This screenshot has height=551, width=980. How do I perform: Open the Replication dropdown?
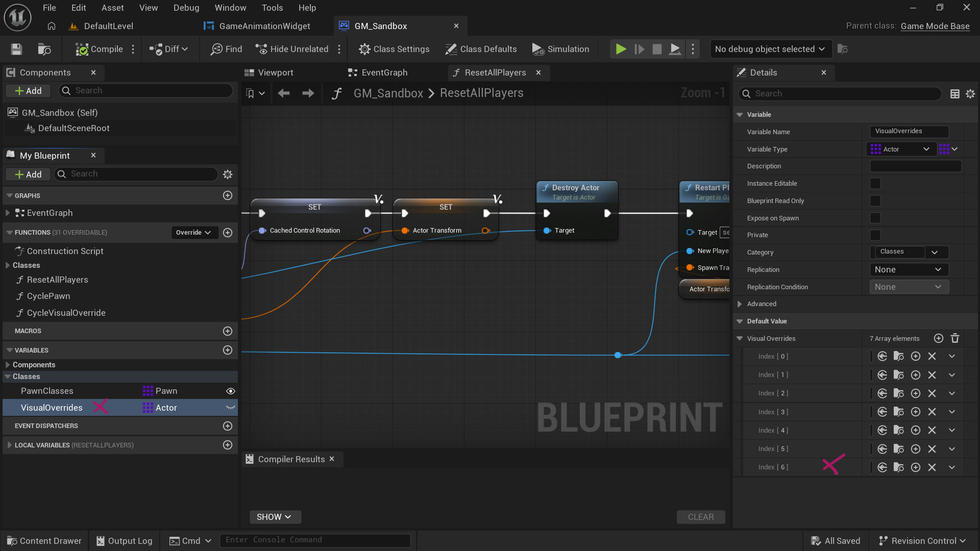coord(909,270)
